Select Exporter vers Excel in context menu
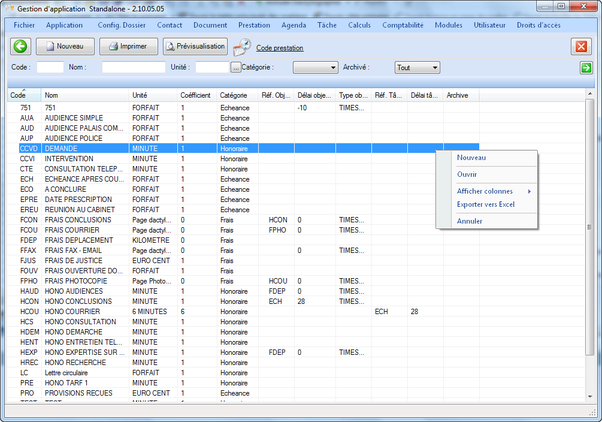Viewport: 602px width, 422px height. 485,204
